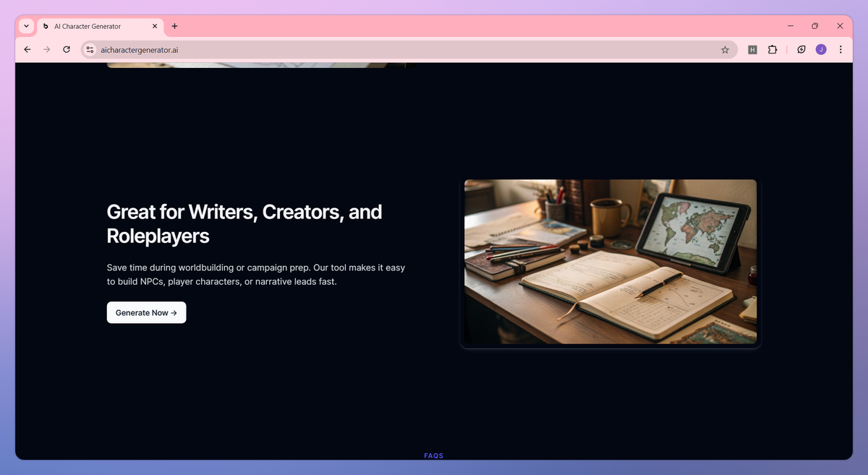Open the H extension icon

752,50
